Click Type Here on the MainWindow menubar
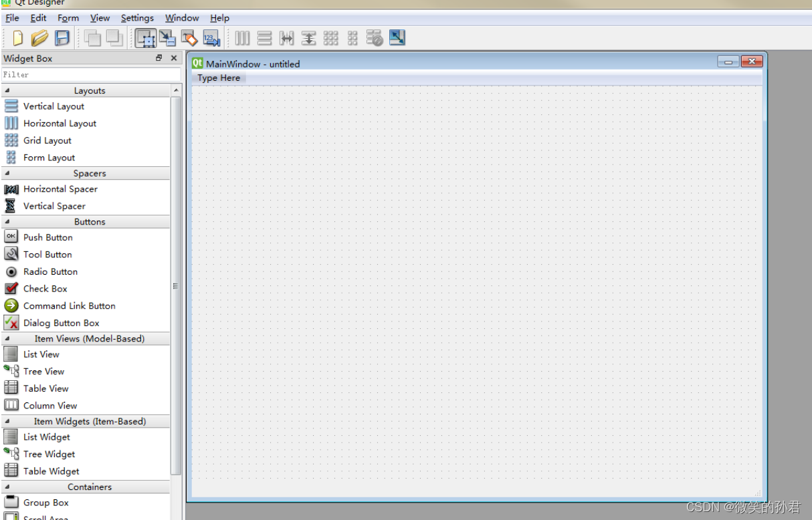This screenshot has width=812, height=520. (x=217, y=78)
